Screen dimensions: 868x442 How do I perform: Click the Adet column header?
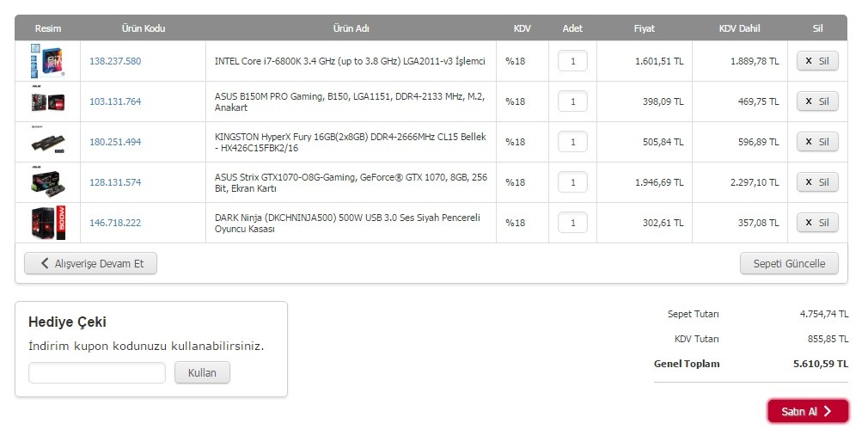pos(572,28)
